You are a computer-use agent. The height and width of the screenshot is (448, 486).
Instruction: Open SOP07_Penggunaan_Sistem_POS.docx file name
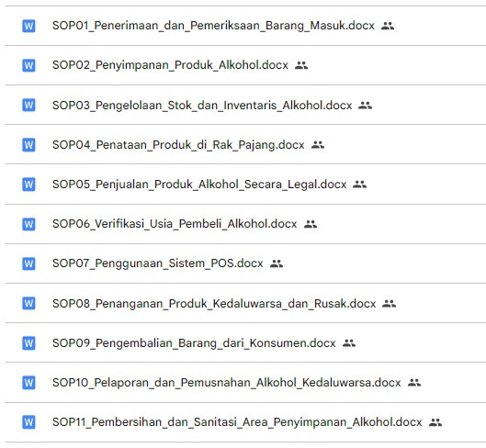tap(157, 263)
